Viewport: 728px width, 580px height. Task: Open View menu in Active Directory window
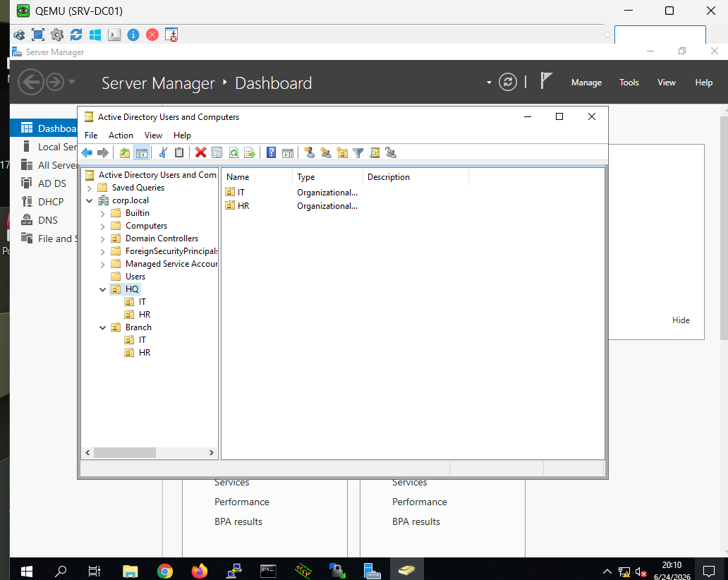pyautogui.click(x=153, y=135)
